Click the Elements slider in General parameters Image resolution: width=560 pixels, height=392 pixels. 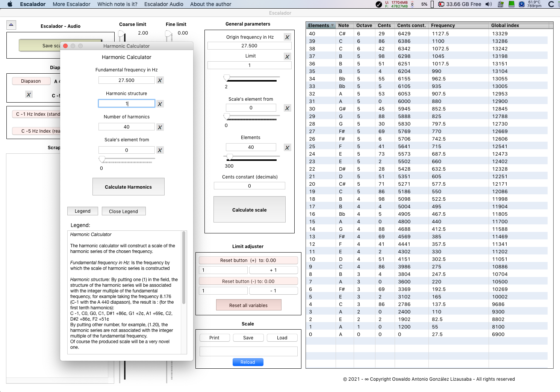[252, 156]
